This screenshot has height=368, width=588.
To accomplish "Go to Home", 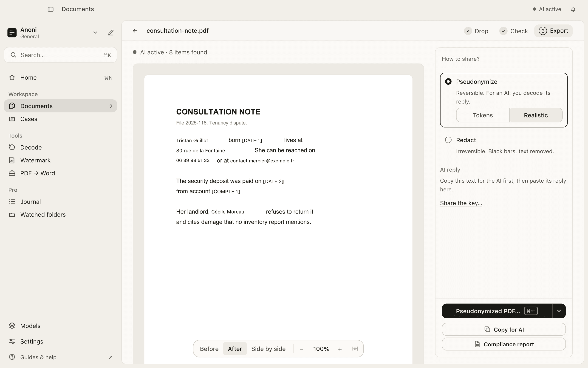I will coord(60,78).
